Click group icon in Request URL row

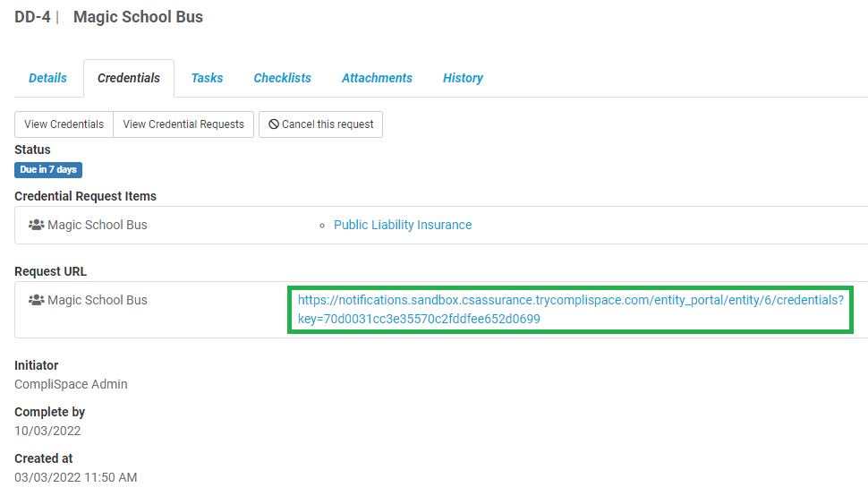(37, 300)
